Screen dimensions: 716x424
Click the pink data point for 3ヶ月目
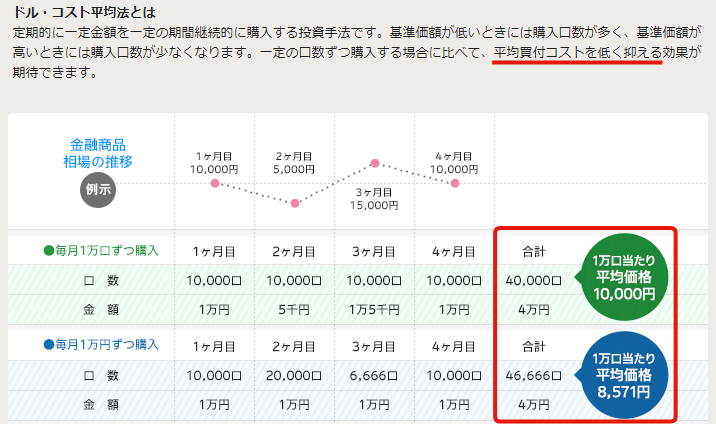(375, 163)
